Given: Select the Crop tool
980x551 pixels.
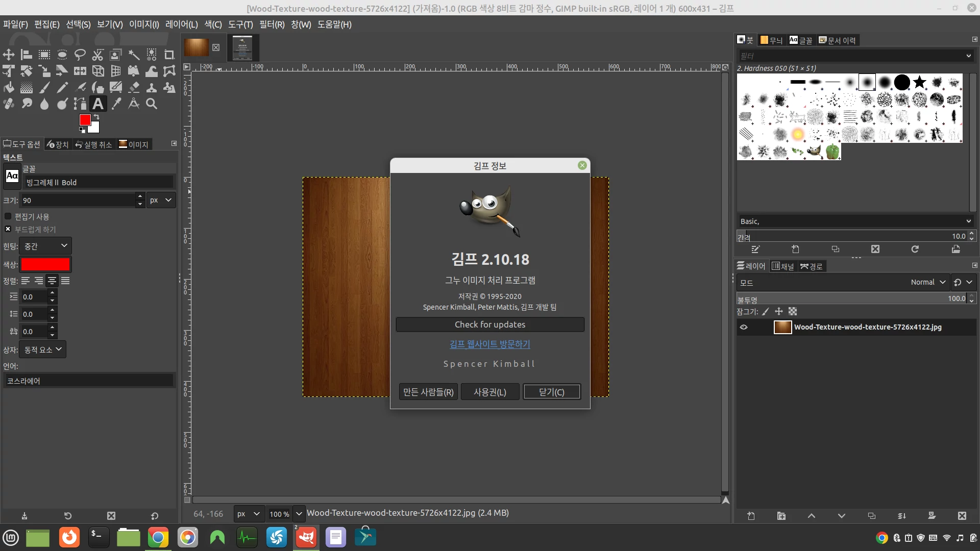Looking at the screenshot, I should (169, 55).
